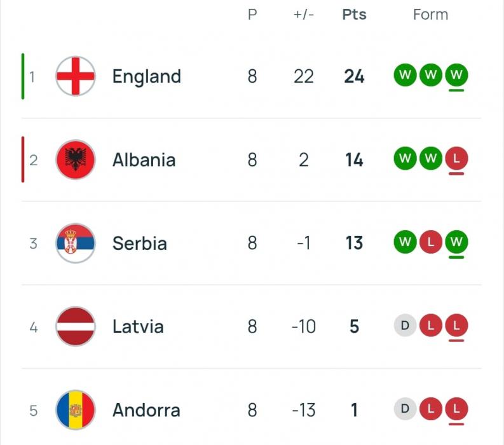Click Albania's red L form badge
The width and height of the screenshot is (504, 445).
[456, 160]
